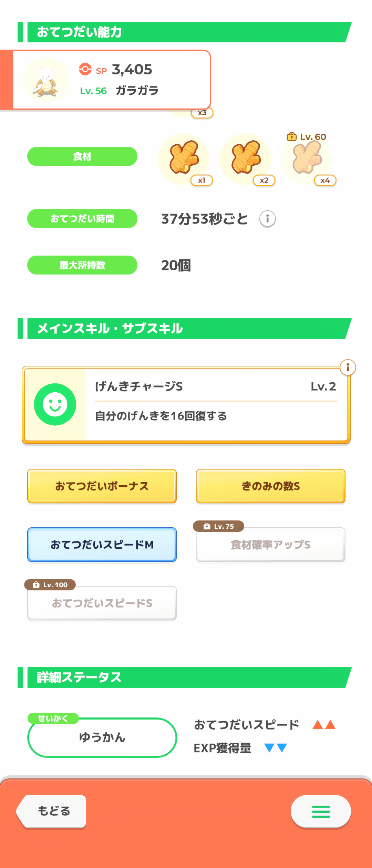372x868 pixels.
Task: Select the おてつだいスピードM sub skill
Action: pos(102,545)
